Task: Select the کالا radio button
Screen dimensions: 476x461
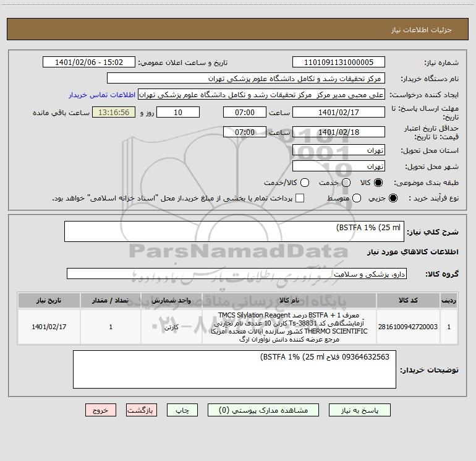Action: pyautogui.click(x=378, y=183)
